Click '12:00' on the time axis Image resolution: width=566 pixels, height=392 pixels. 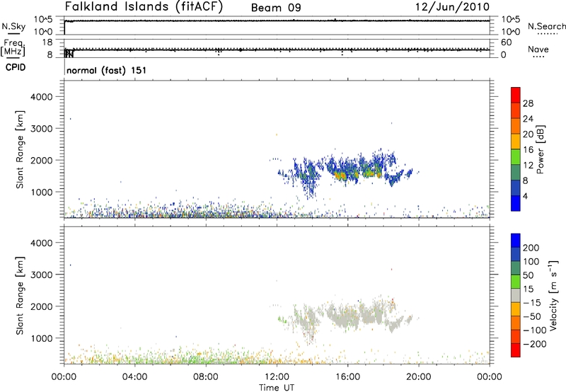277,377
